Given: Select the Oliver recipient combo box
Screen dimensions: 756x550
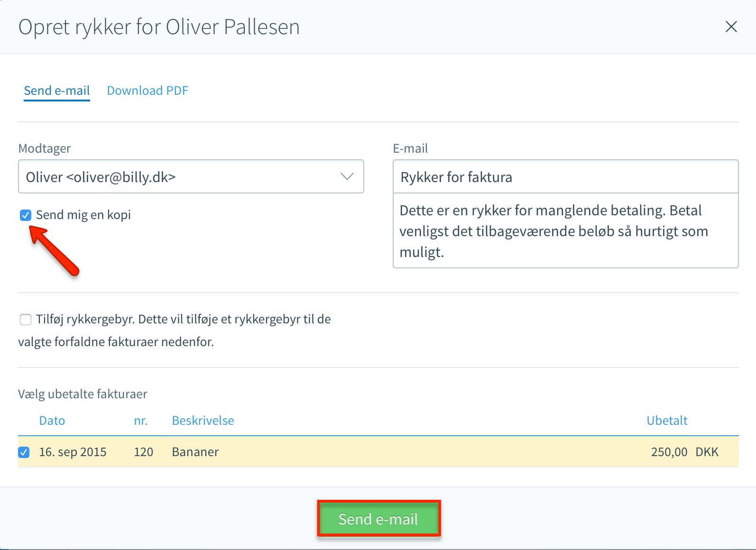Looking at the screenshot, I should pos(191,176).
